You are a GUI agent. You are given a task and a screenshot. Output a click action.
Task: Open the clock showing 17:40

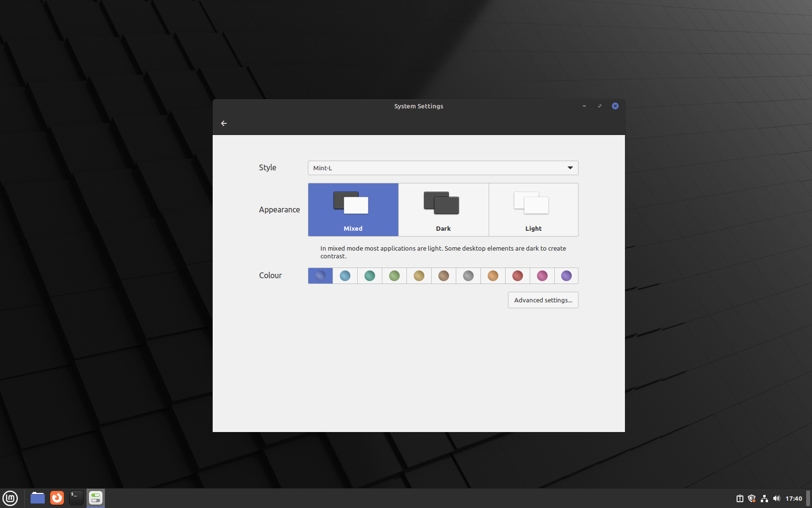pos(794,498)
